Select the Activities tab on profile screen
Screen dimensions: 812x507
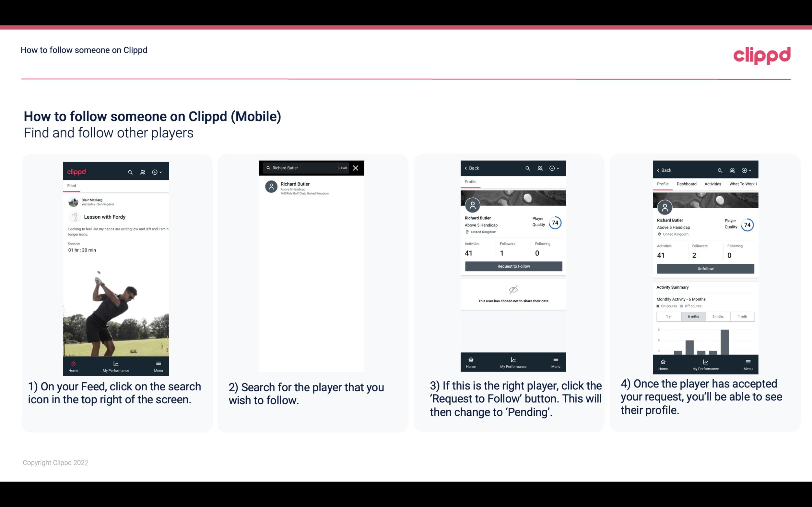click(x=712, y=183)
